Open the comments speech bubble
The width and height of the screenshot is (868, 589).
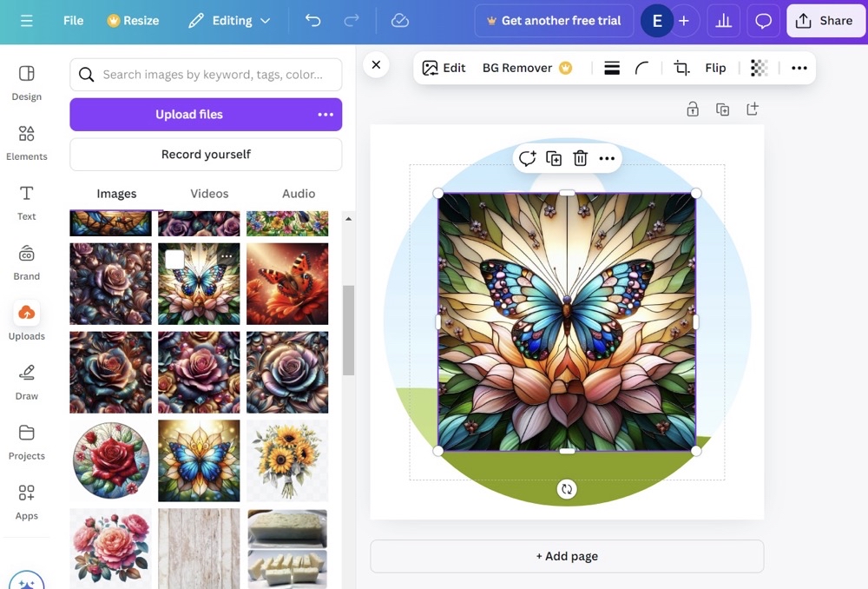[x=763, y=21]
